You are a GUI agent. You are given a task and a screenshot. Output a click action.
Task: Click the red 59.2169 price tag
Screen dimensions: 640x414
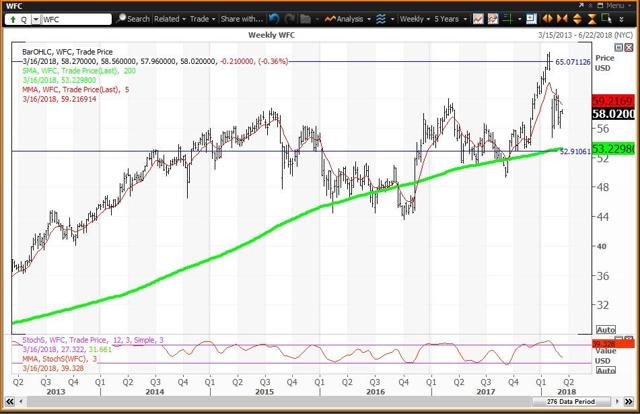click(613, 101)
